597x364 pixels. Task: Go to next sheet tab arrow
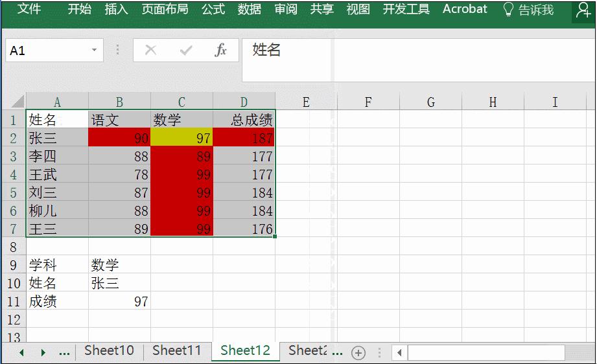pos(43,352)
